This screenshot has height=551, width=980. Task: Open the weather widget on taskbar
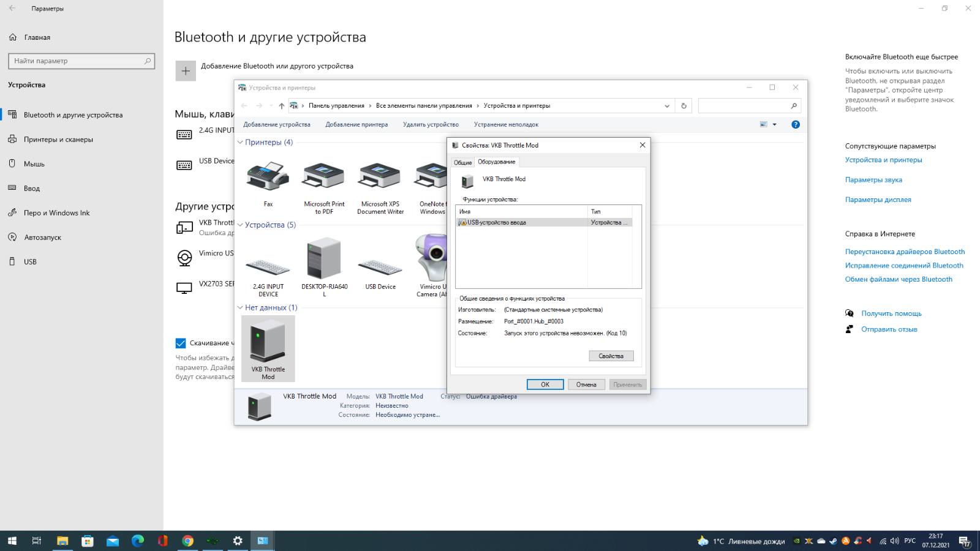pos(741,541)
